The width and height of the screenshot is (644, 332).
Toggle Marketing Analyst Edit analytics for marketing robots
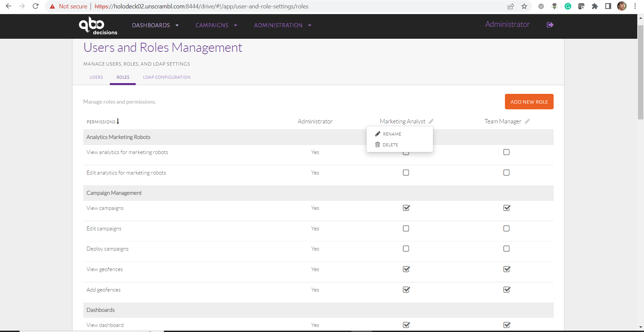tap(406, 173)
